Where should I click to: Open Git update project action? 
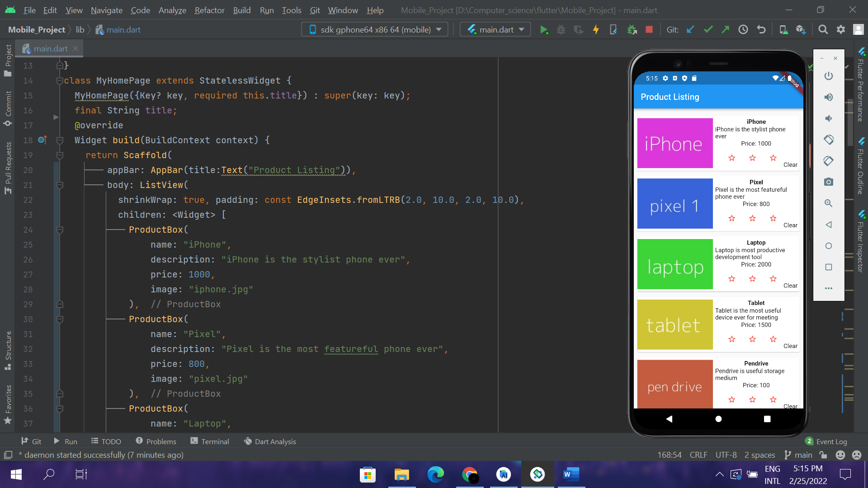point(689,29)
